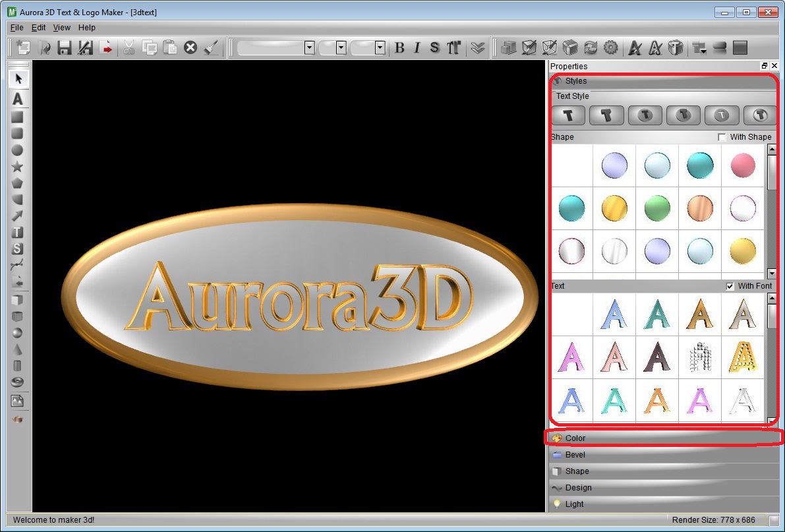Viewport: 785px width, 532px height.
Task: Choose the gold sphere shape swatch
Action: click(614, 208)
